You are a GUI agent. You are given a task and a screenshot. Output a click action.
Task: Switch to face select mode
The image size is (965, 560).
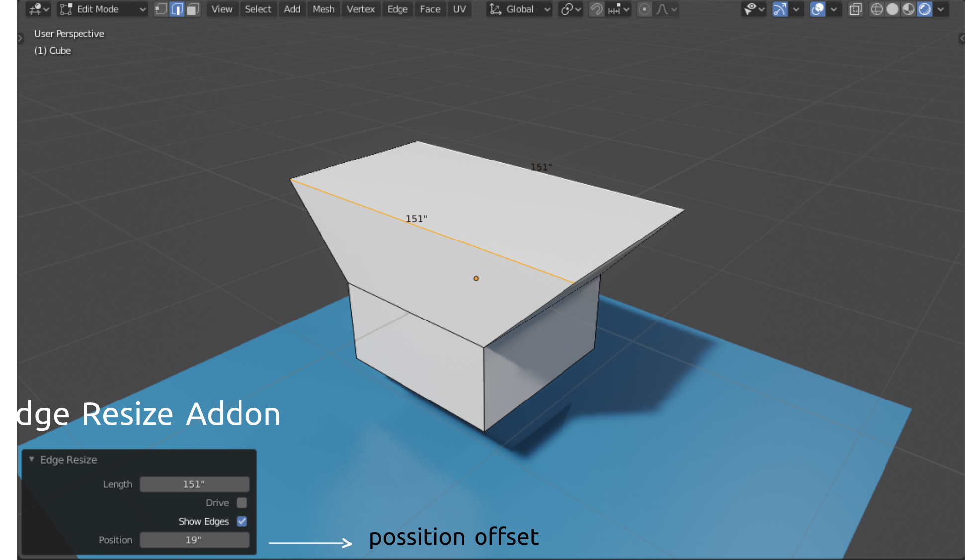tap(193, 9)
